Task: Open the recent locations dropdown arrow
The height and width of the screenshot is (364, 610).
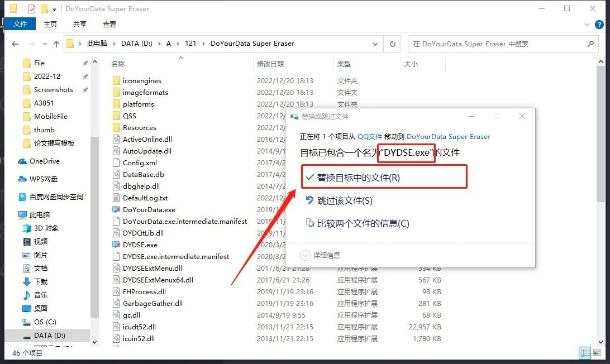Action: [45, 44]
